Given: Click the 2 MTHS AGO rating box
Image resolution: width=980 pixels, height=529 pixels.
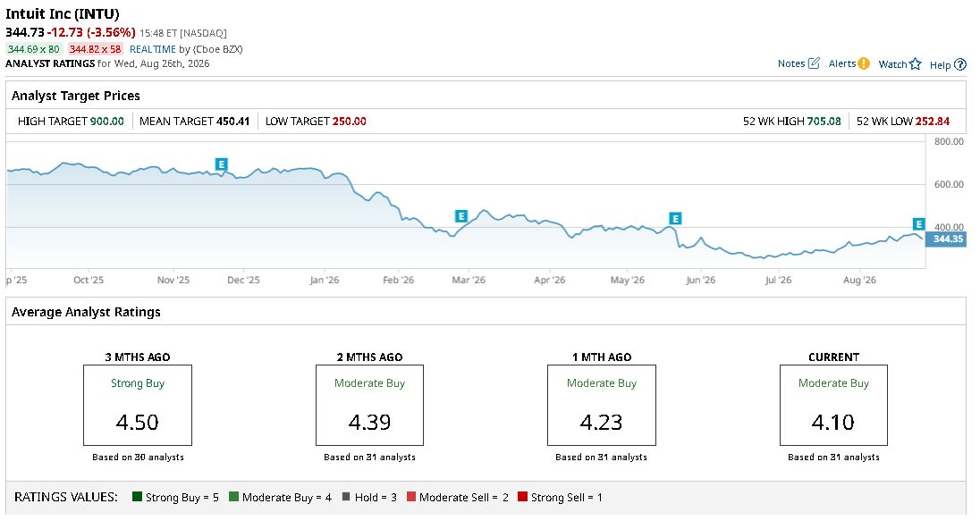Looking at the screenshot, I should coord(369,405).
